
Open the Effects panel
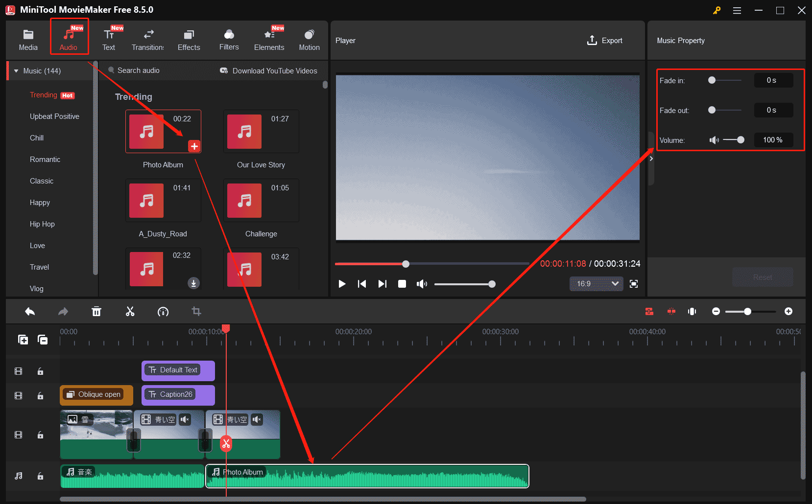pyautogui.click(x=189, y=39)
